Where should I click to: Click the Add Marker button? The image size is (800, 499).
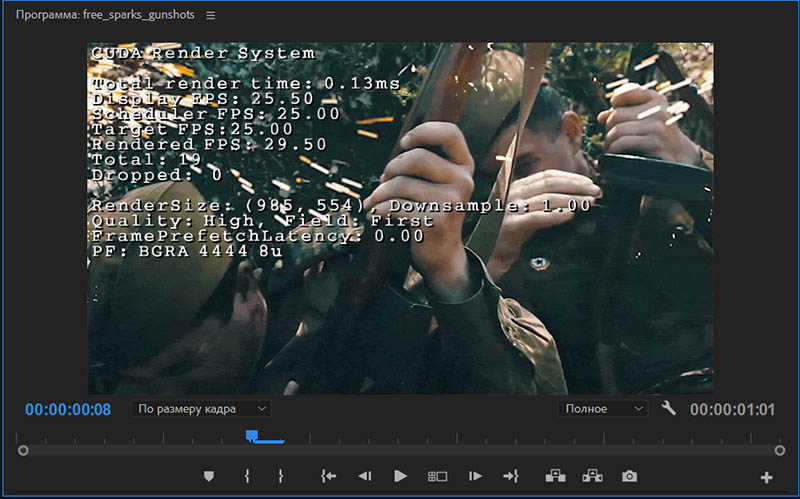tap(209, 476)
